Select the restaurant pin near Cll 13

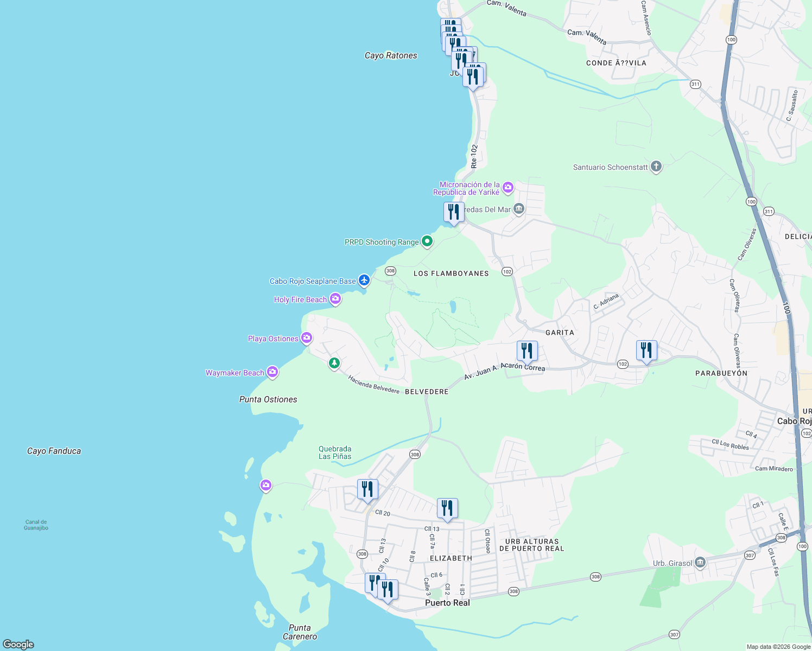pos(447,507)
